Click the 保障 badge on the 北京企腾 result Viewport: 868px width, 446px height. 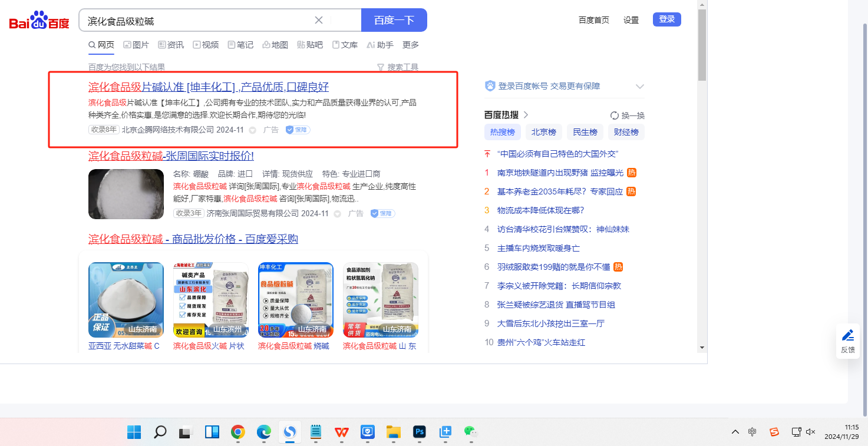298,130
